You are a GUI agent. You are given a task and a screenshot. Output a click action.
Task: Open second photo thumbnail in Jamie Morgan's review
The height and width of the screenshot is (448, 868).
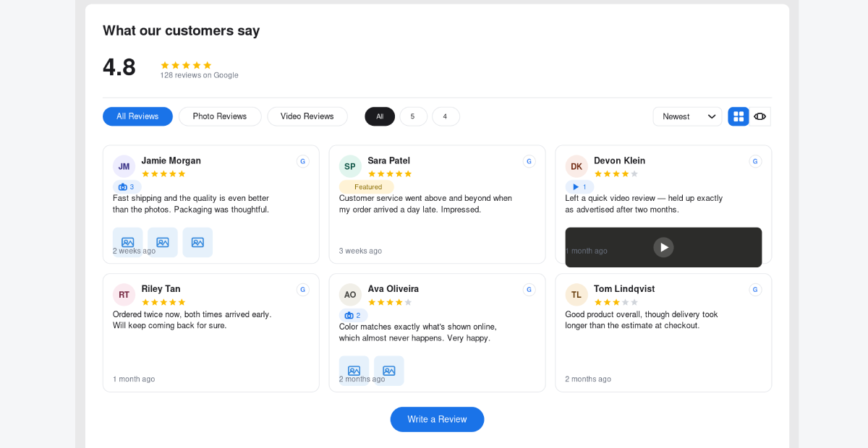163,243
